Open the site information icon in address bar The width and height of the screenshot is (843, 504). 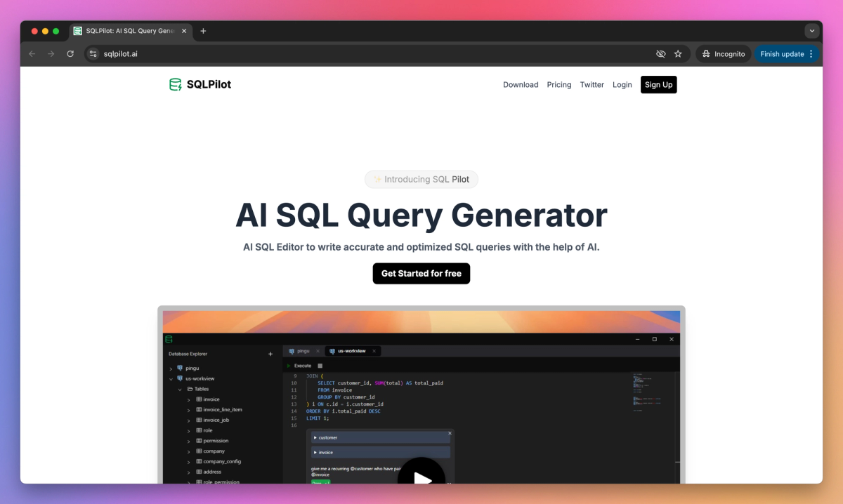[x=93, y=53]
